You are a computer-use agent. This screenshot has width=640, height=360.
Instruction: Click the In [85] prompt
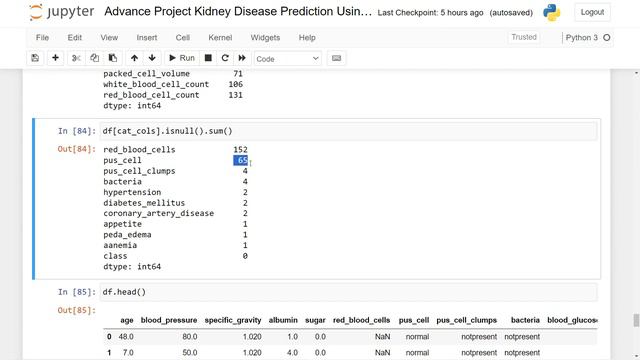coord(77,292)
